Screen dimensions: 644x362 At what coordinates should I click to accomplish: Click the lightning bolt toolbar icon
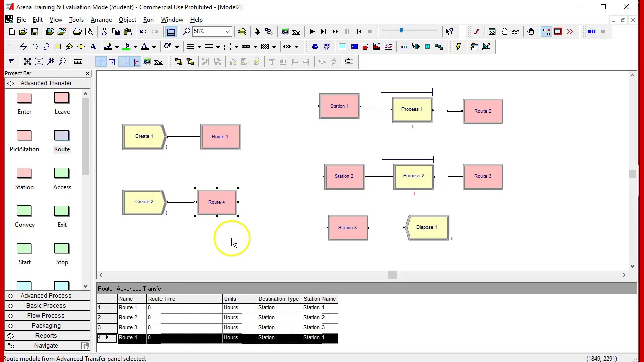coord(458,47)
